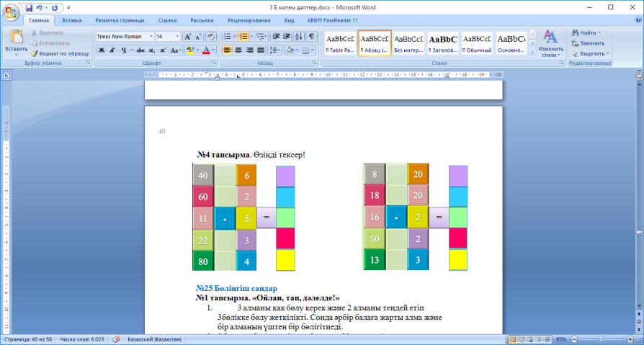The height and width of the screenshot is (345, 644).
Task: Open Изменить стили dropdown
Action: [551, 43]
